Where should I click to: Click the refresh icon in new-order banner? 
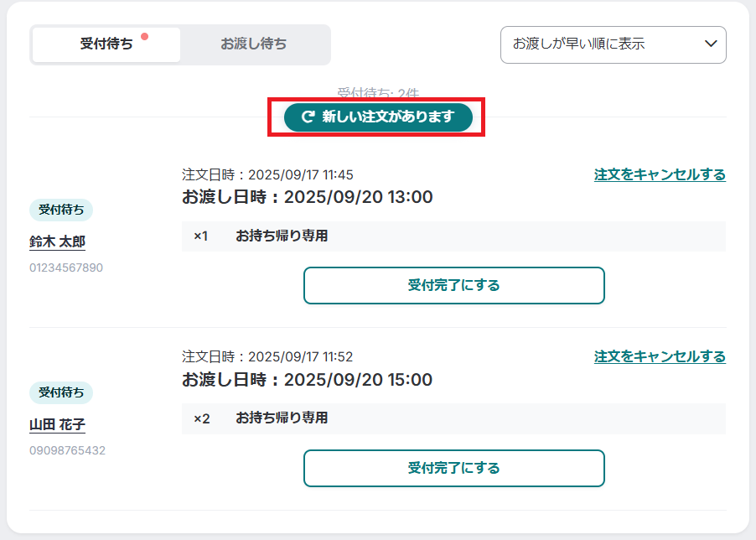click(308, 117)
